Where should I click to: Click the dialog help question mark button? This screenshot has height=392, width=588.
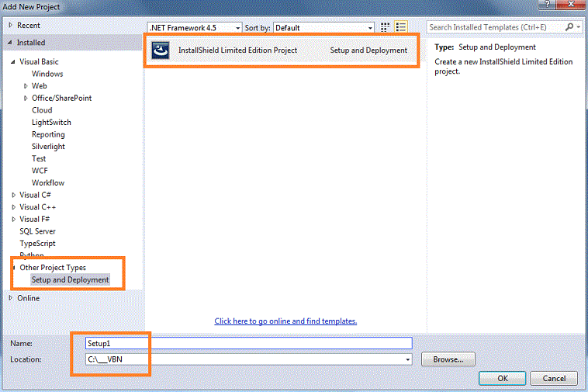tap(547, 4)
